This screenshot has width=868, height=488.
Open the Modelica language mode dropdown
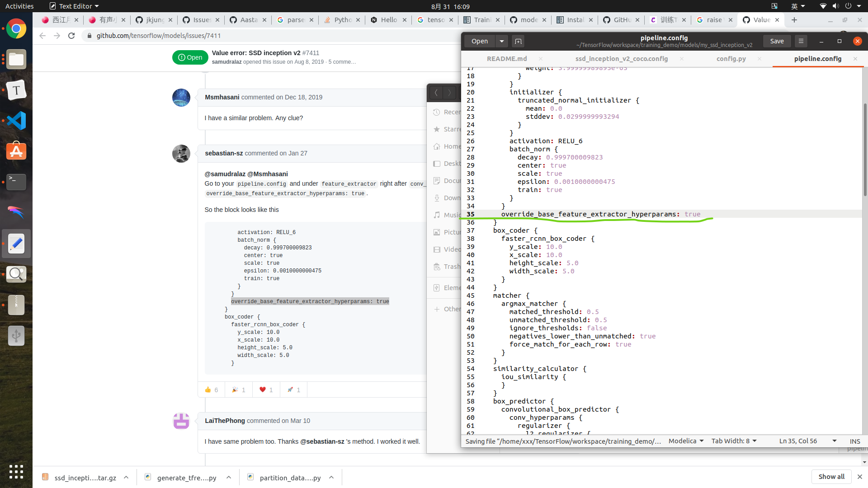(684, 441)
